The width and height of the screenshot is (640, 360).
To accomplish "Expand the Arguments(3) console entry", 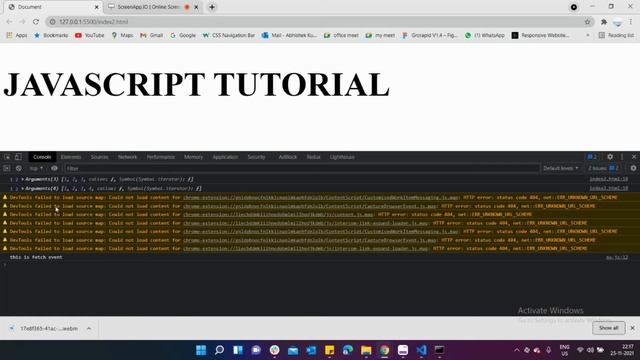I will point(22,179).
